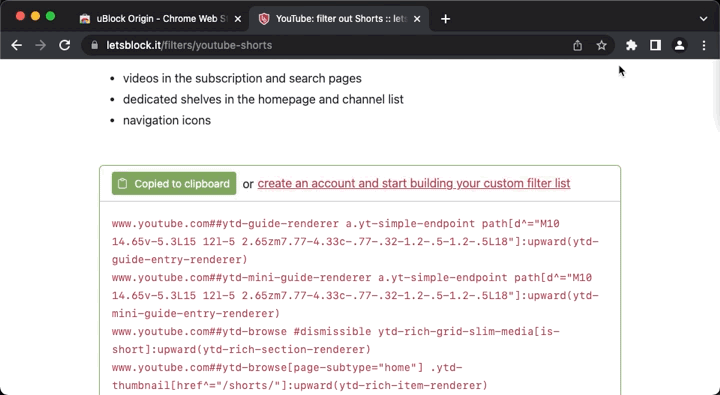This screenshot has width=720, height=395.
Task: Click the filter line starting ytd-guide-renderer
Action: coord(355,242)
